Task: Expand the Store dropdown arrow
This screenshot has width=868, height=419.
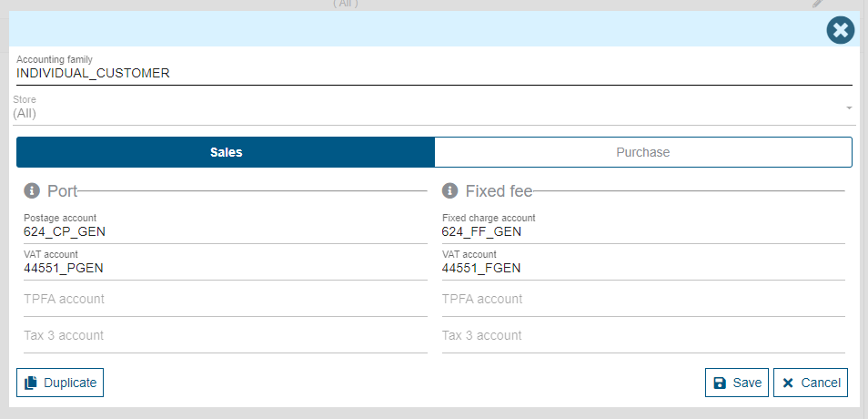Action: pos(848,108)
